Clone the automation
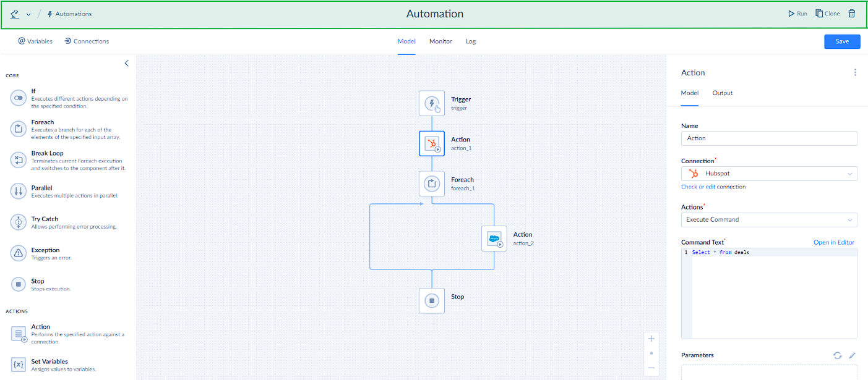This screenshot has height=380, width=868. [x=828, y=14]
